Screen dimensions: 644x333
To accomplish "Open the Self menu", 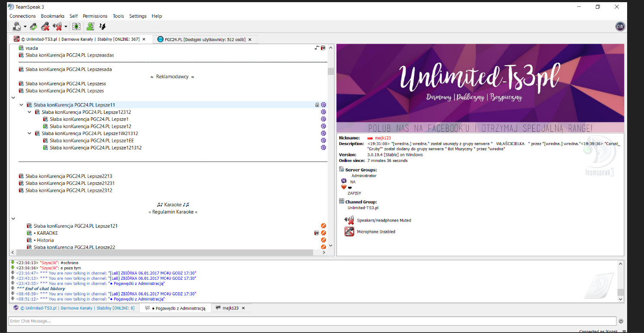I will (74, 16).
